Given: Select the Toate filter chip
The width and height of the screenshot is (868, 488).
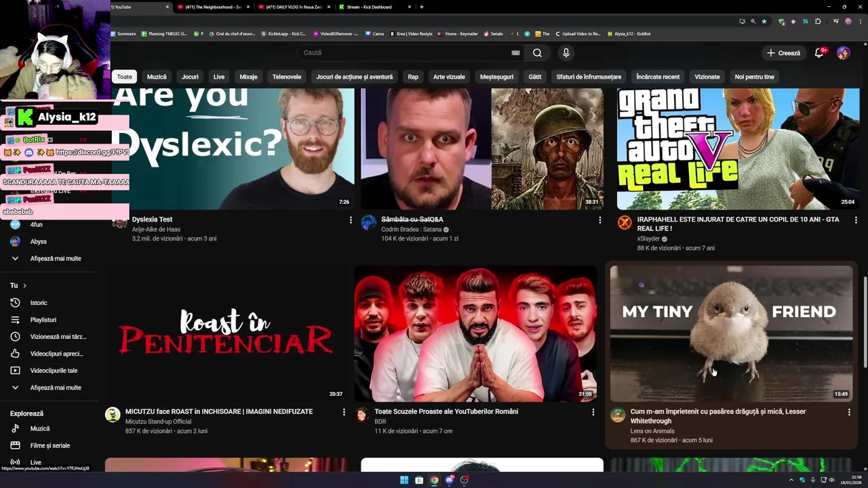Looking at the screenshot, I should 124,77.
